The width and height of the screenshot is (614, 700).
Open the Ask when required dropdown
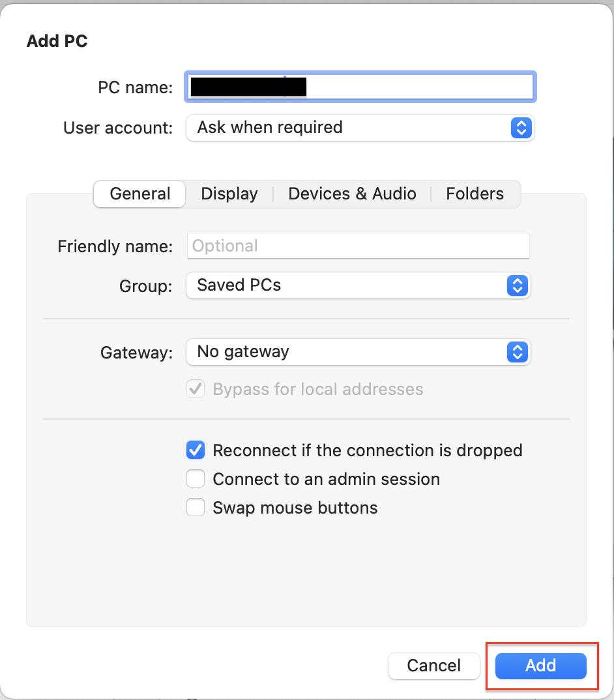click(360, 128)
